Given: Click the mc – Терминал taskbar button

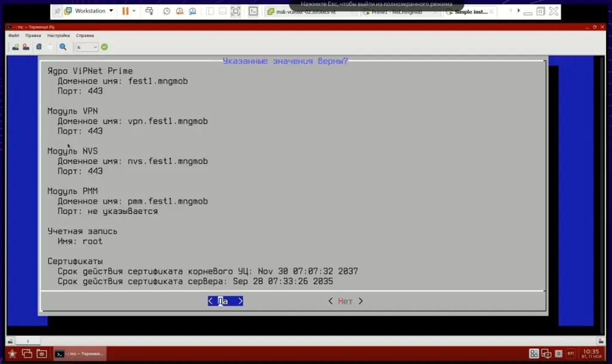Looking at the screenshot, I should (79, 354).
